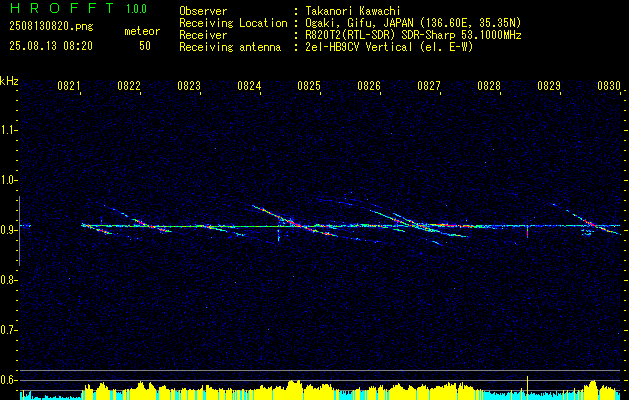Image resolution: width=629 pixels, height=400 pixels.
Task: Click the Receiving Location label
Action: (x=233, y=23)
